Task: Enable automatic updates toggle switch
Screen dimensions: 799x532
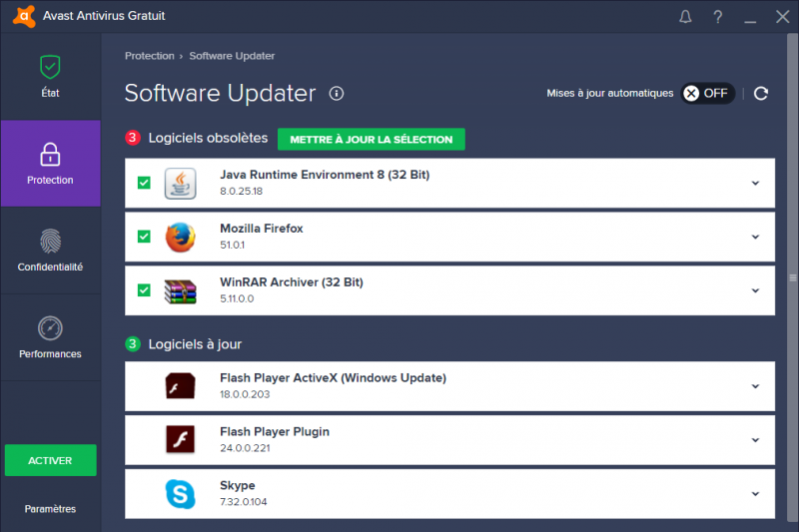Action: click(x=707, y=93)
